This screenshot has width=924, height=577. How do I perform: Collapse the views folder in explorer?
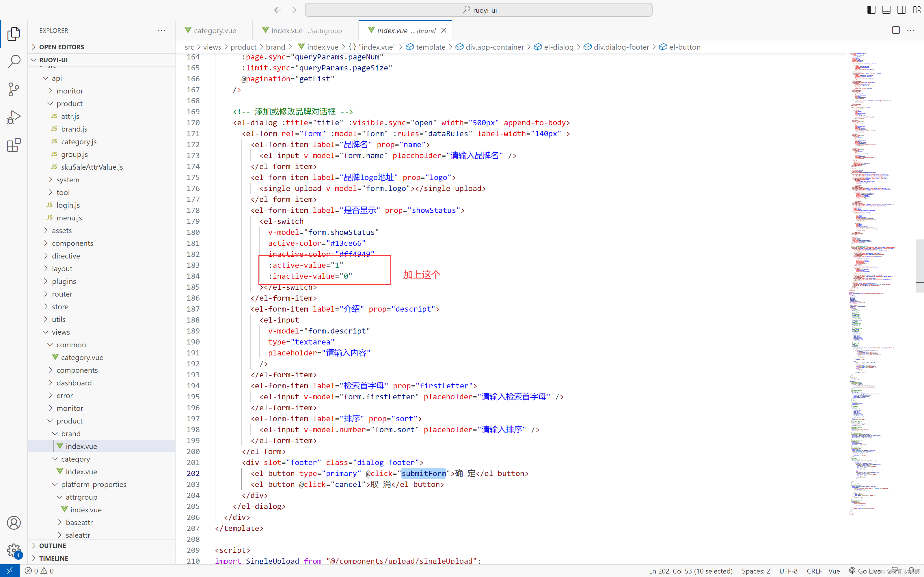[x=60, y=332]
